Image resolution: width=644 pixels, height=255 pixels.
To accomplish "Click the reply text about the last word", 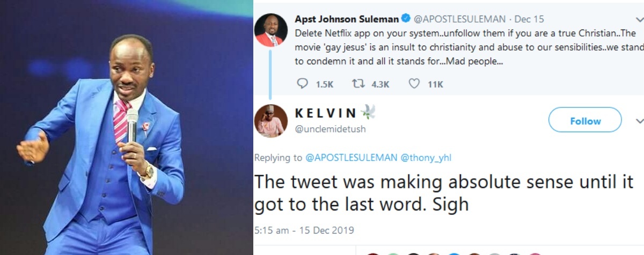I will [443, 193].
